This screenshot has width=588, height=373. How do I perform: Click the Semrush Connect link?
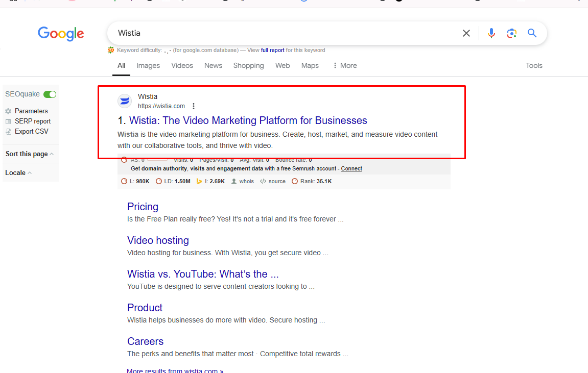pyautogui.click(x=351, y=168)
